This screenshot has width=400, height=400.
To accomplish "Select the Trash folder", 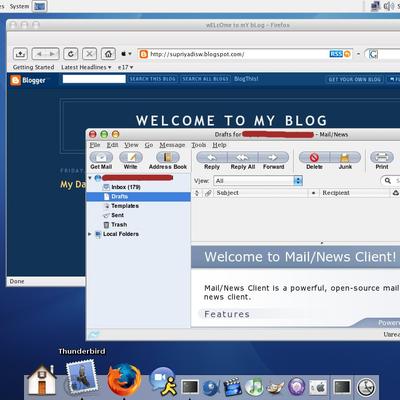I will click(138, 224).
